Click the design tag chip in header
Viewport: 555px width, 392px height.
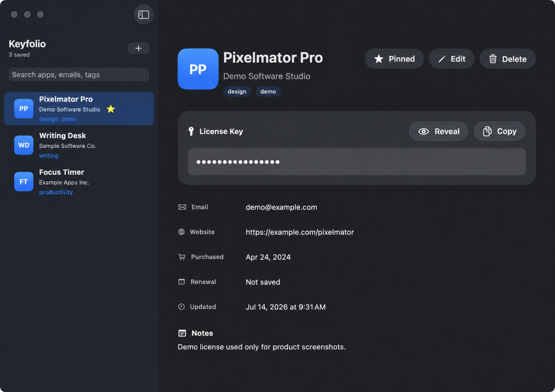coord(237,91)
